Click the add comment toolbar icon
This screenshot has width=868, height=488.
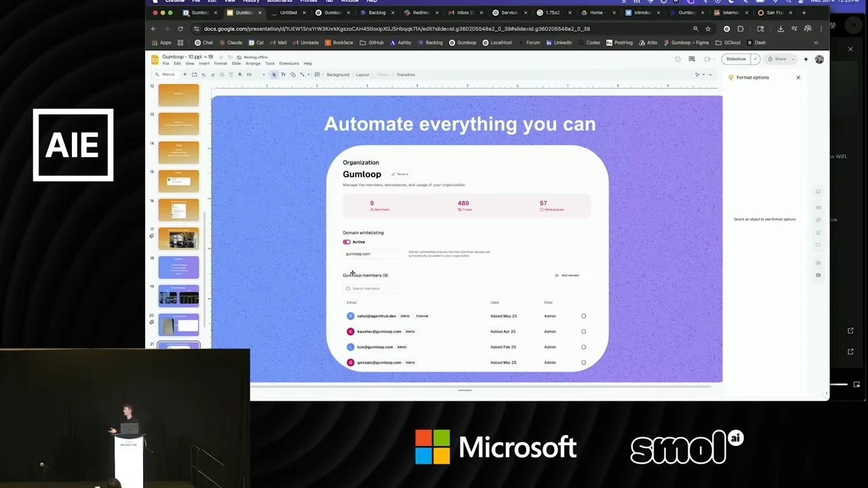(317, 75)
